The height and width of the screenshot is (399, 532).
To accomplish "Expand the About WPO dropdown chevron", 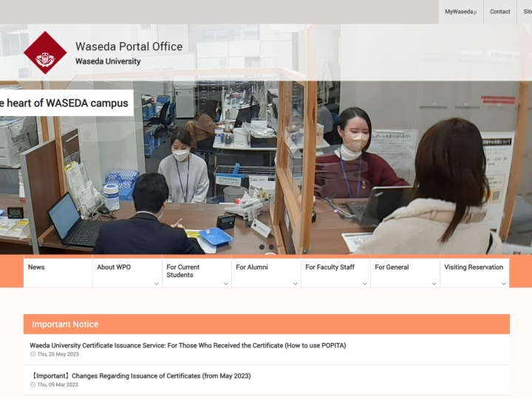I will click(x=157, y=284).
